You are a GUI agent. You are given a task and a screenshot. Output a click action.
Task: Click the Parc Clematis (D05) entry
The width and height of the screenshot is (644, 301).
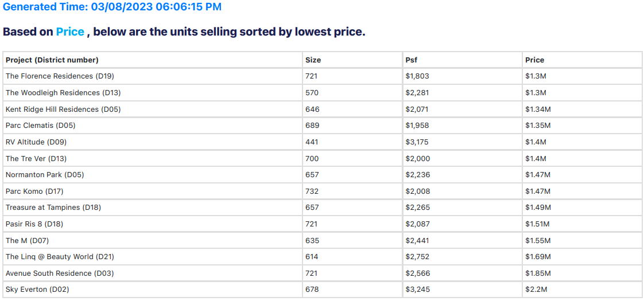tap(40, 126)
